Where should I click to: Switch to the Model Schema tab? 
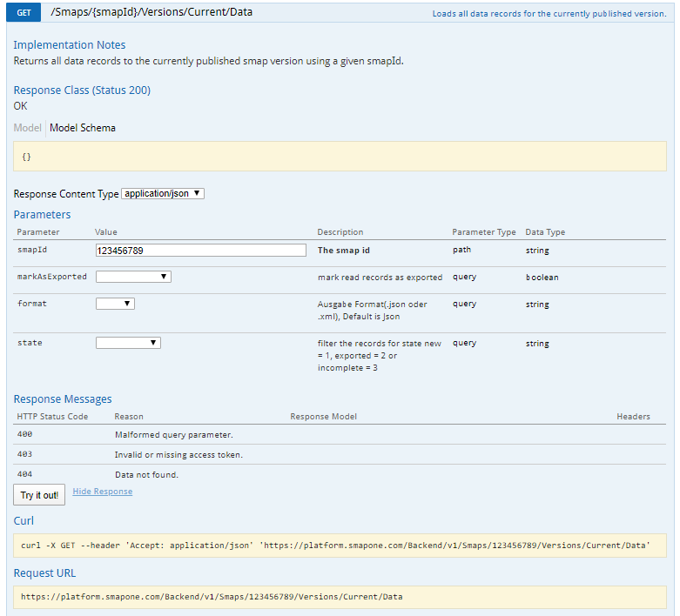pos(83,128)
